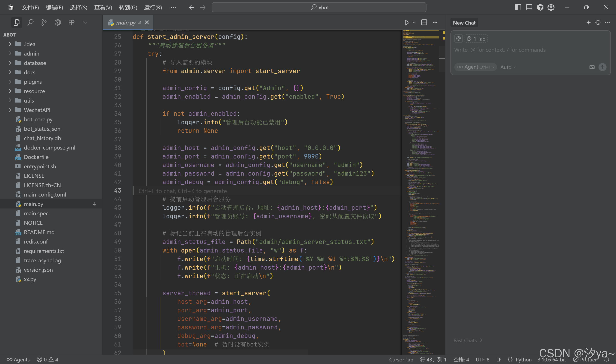616x364 pixels.
Task: Go forward with navigation arrow
Action: click(x=203, y=7)
